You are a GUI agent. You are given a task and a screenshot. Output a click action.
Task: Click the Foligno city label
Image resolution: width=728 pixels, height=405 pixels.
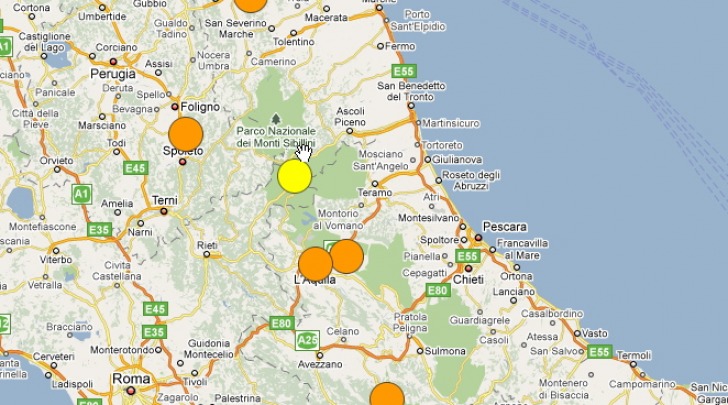point(200,107)
